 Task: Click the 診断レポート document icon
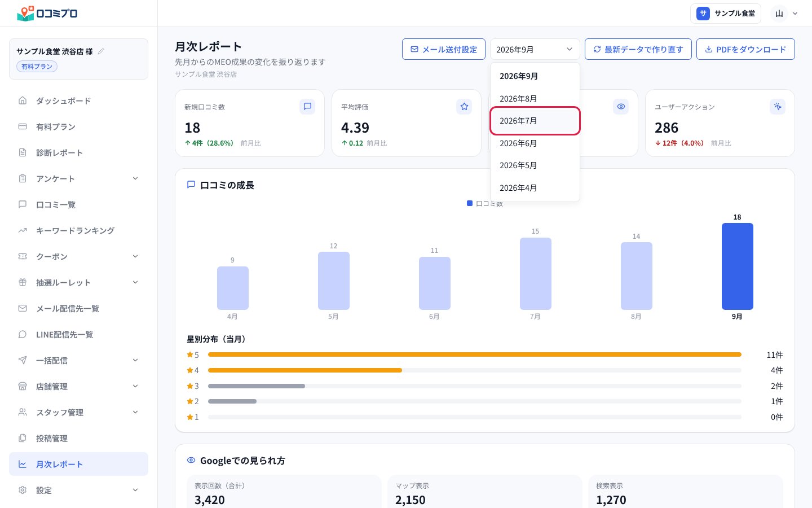[x=23, y=152]
